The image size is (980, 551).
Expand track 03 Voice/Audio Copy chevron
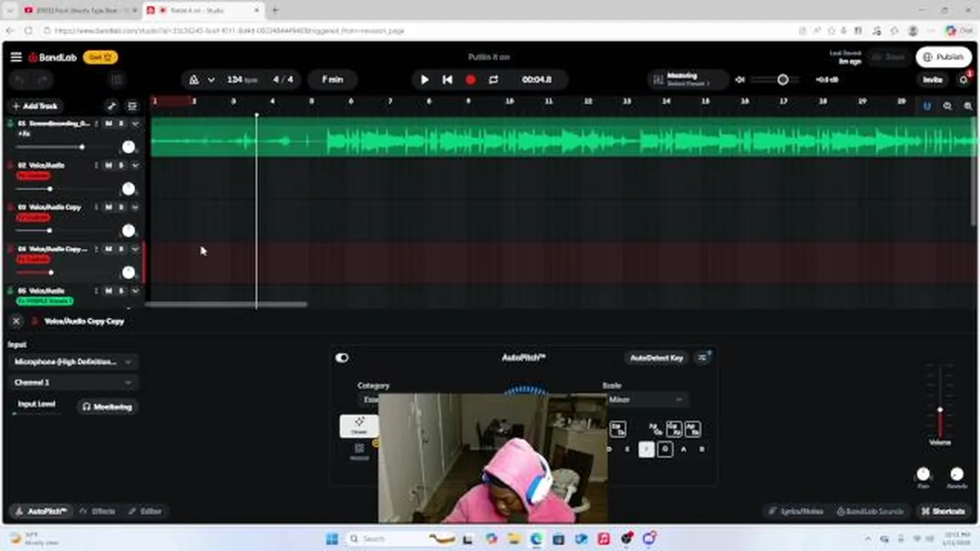[136, 207]
